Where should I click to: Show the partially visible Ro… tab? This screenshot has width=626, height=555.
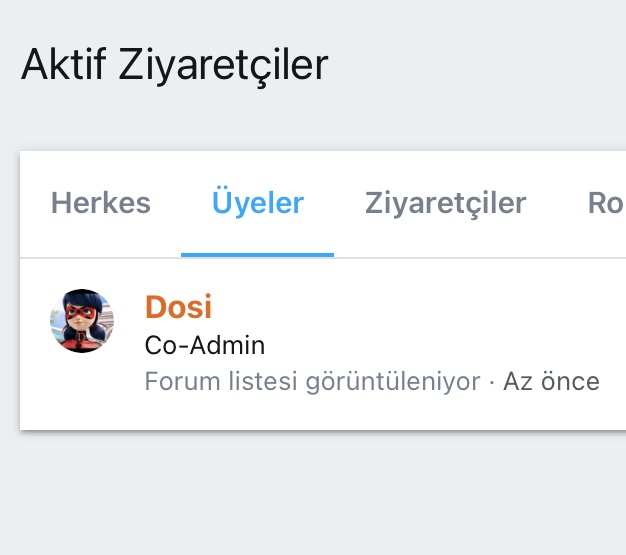point(606,204)
